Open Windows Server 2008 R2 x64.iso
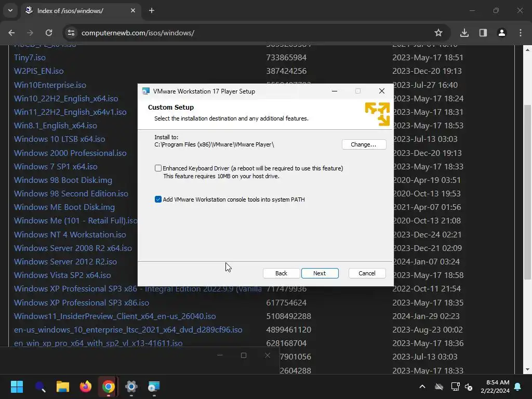Viewport: 532px width, 399px height. click(x=73, y=248)
